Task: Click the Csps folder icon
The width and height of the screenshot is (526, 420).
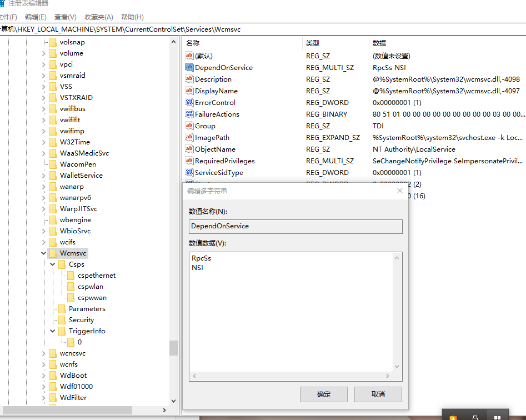Action: point(62,264)
